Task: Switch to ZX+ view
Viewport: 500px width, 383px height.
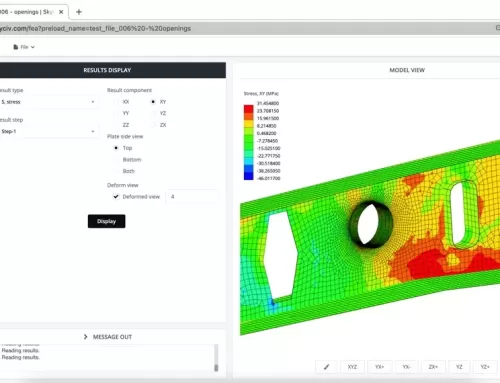Action: 433,367
